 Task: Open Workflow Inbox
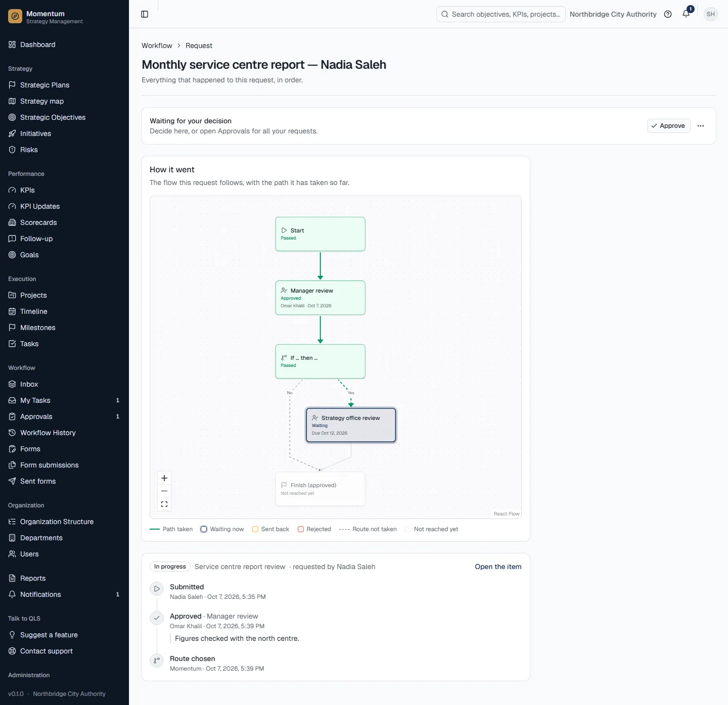point(64,384)
